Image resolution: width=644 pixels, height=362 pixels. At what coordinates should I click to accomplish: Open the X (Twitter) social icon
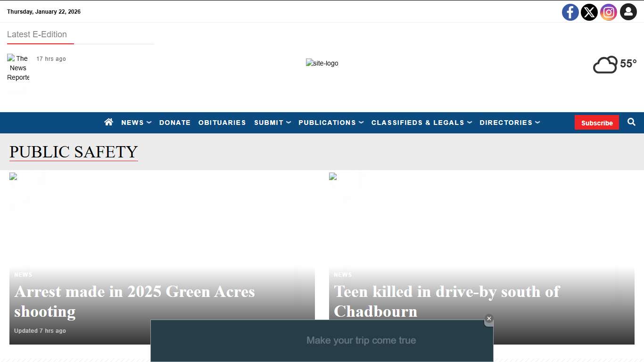pyautogui.click(x=589, y=12)
